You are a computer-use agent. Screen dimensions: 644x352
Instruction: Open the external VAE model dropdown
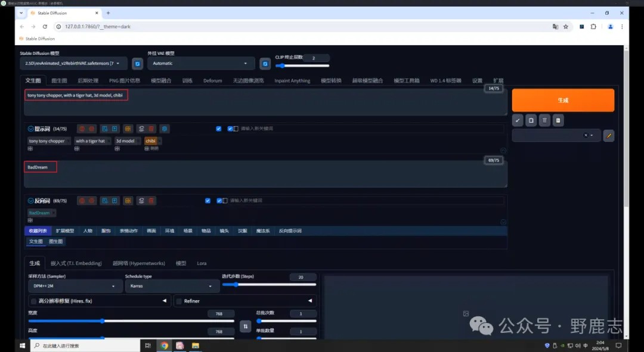[x=201, y=64]
